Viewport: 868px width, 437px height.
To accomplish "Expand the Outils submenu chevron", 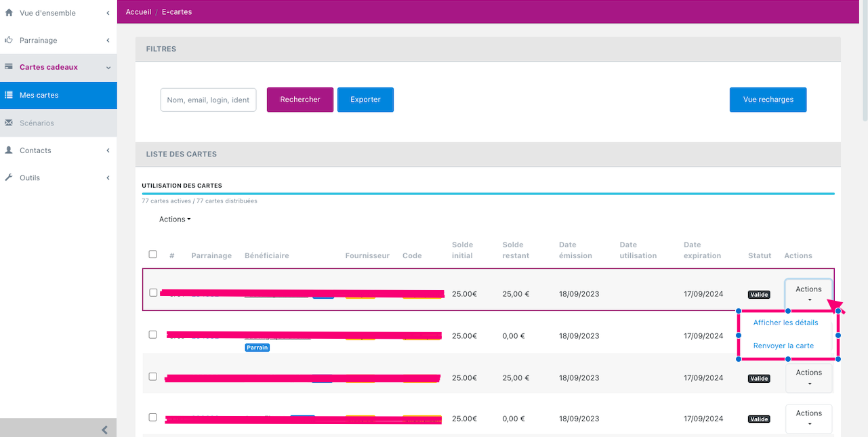I will (x=108, y=178).
